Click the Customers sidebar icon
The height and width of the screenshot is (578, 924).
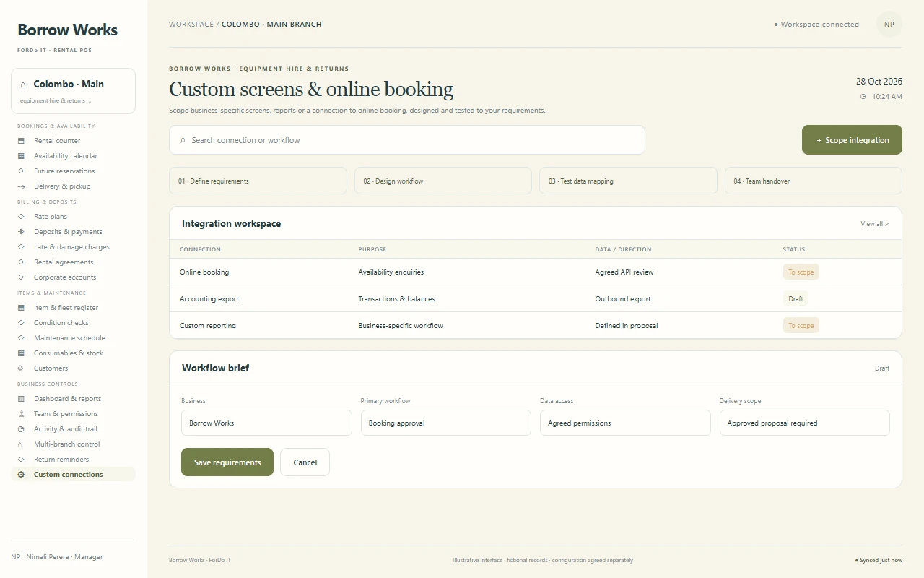21,368
